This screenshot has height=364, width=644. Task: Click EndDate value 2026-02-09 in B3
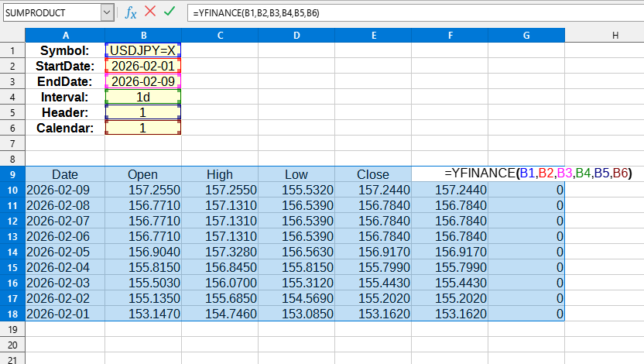pyautogui.click(x=143, y=81)
